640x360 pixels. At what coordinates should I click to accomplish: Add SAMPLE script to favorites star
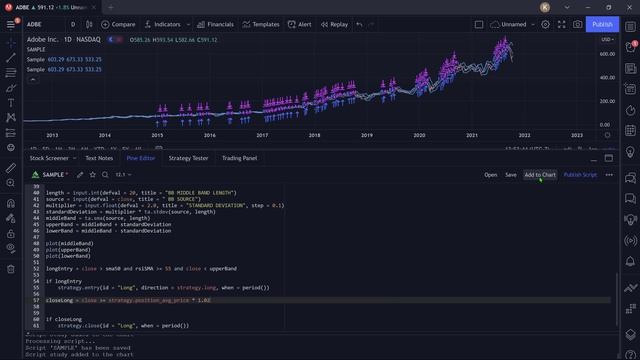click(93, 175)
